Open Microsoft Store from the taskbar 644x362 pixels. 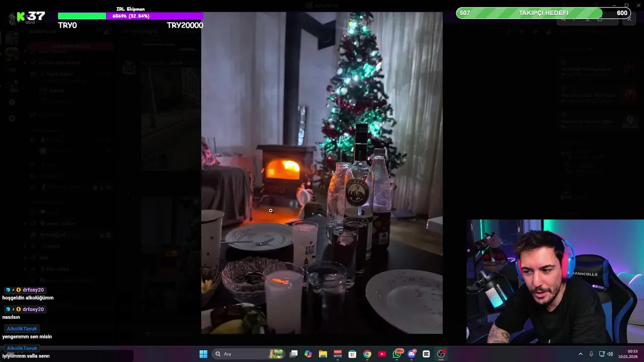[x=352, y=354]
